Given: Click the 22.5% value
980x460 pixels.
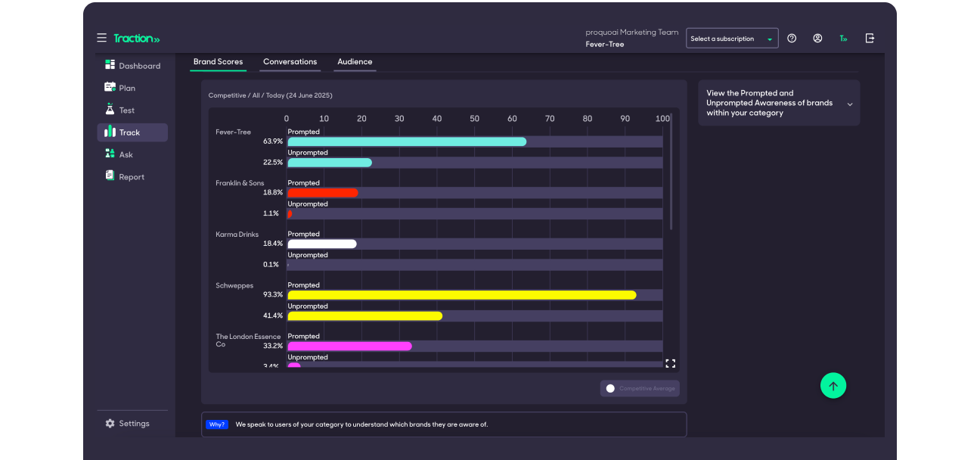Looking at the screenshot, I should [273, 163].
